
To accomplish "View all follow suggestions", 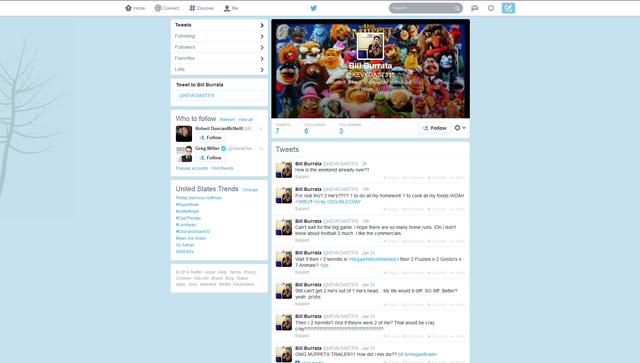I will click(x=245, y=120).
